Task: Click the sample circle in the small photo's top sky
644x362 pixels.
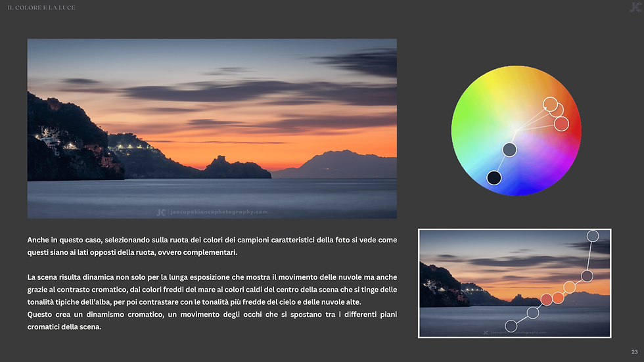Action: (592, 236)
